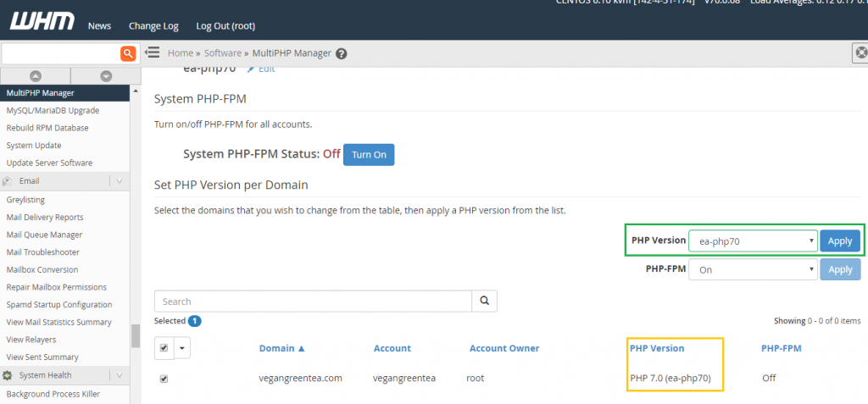The width and height of the screenshot is (868, 404).
Task: Click the WHM logo
Action: [42, 22]
